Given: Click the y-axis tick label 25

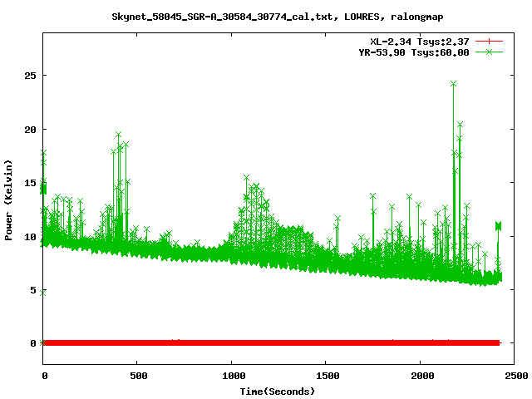Looking at the screenshot, I should 30,76.
